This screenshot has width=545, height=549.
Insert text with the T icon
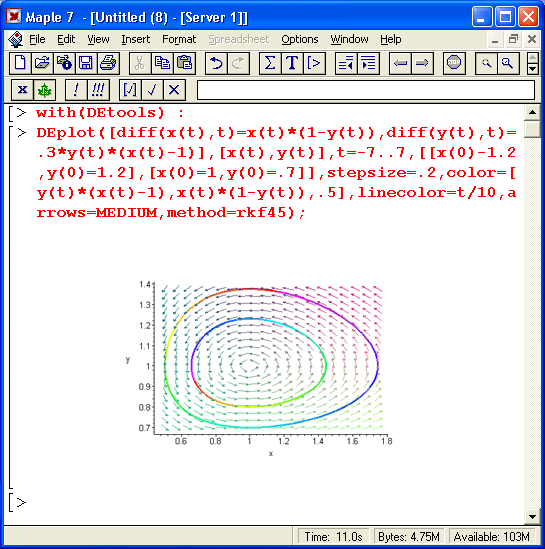pos(292,63)
